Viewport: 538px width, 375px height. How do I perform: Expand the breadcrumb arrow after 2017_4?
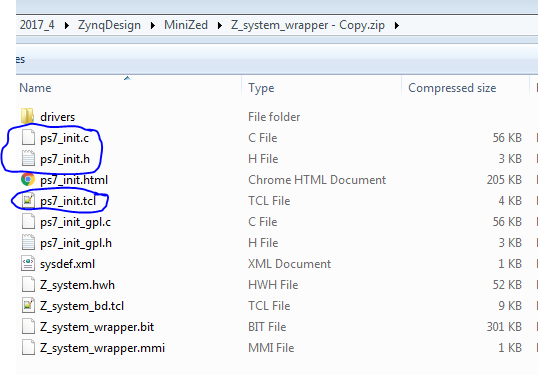pyautogui.click(x=67, y=25)
